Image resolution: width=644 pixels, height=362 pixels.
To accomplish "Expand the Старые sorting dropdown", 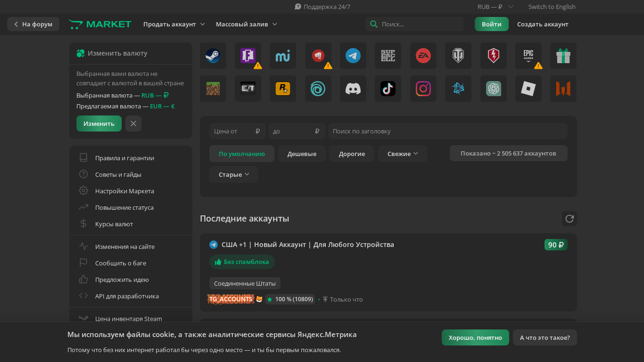I will pos(233,174).
